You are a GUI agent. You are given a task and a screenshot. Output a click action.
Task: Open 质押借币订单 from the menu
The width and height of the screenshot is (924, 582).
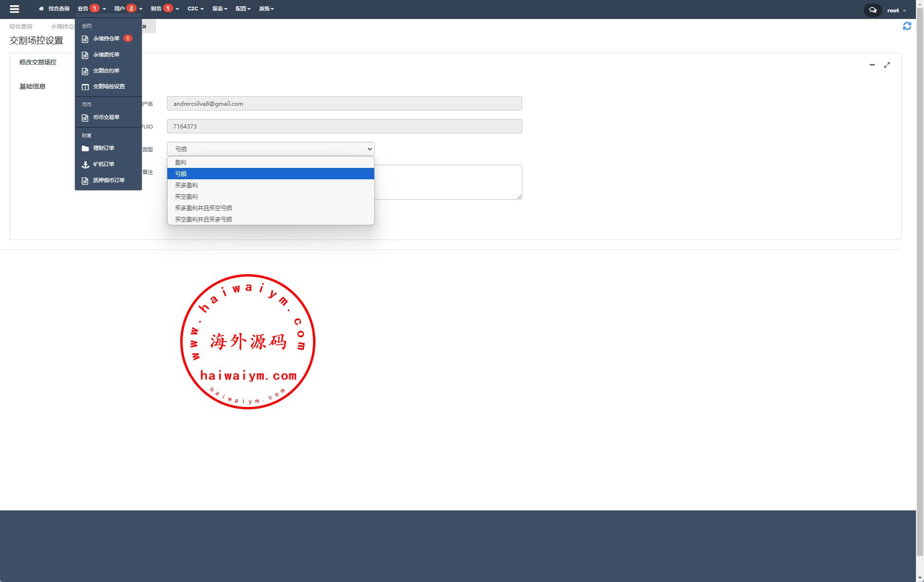coord(109,180)
